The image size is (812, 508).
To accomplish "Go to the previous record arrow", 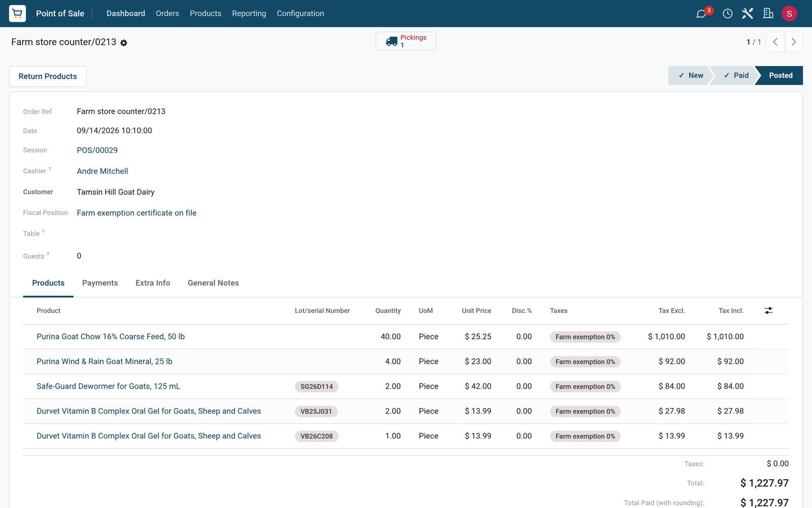I will [x=775, y=42].
